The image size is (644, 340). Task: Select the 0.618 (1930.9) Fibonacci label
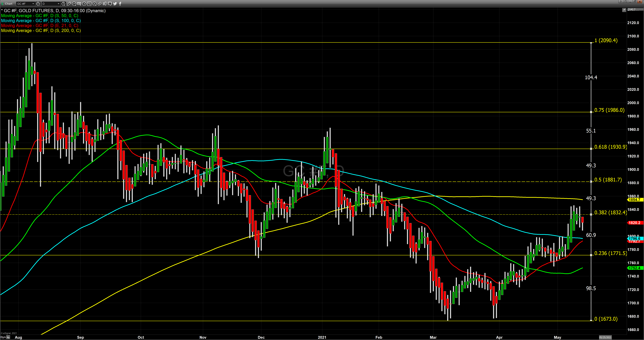611,147
